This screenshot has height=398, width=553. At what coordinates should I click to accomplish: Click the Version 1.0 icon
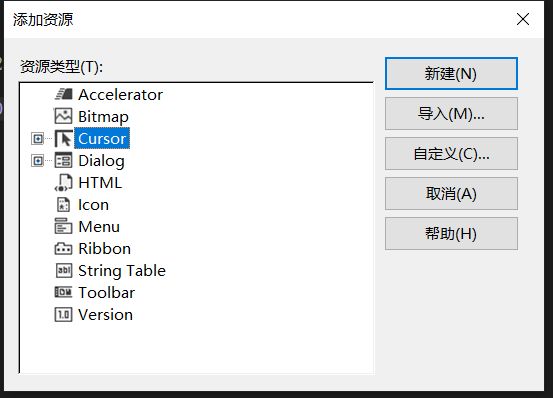(63, 314)
